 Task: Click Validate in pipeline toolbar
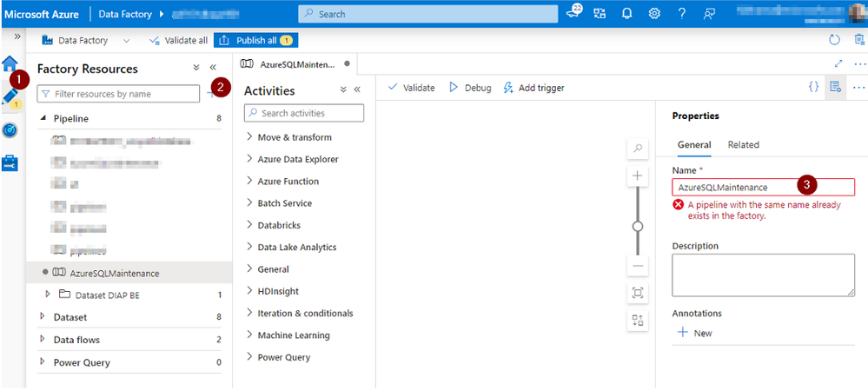411,88
